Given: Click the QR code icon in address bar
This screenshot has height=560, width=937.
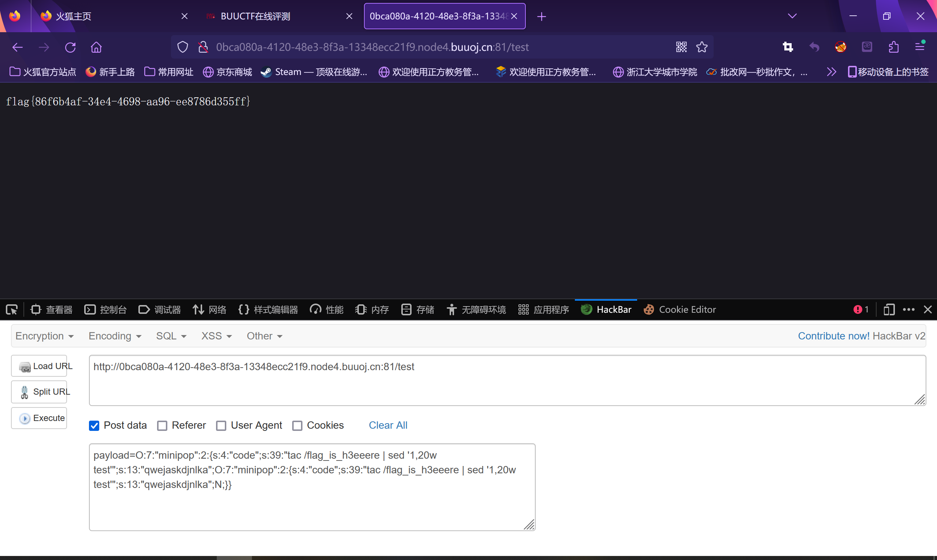Looking at the screenshot, I should coord(681,47).
